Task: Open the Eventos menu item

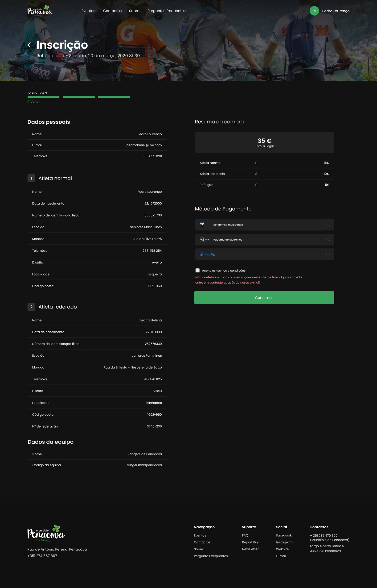Action: [x=88, y=11]
